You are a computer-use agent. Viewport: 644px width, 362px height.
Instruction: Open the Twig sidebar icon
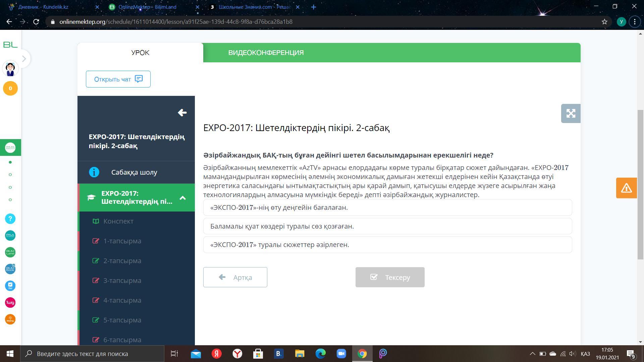pyautogui.click(x=10, y=303)
